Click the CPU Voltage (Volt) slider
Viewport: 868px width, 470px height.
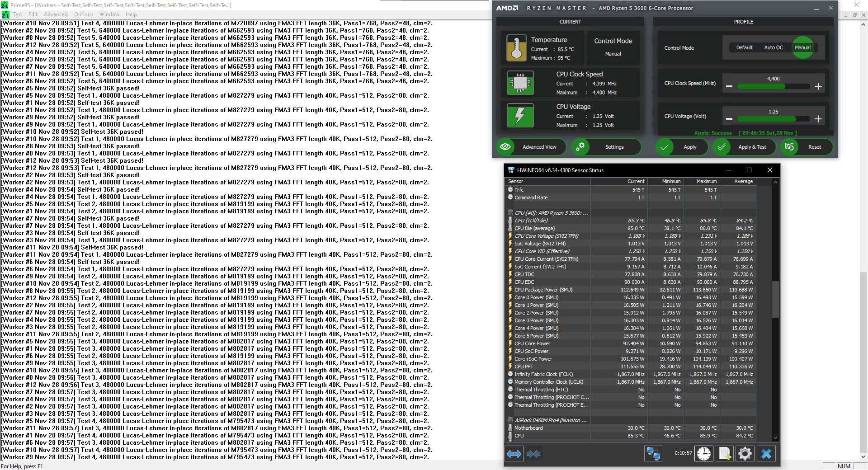(x=773, y=119)
